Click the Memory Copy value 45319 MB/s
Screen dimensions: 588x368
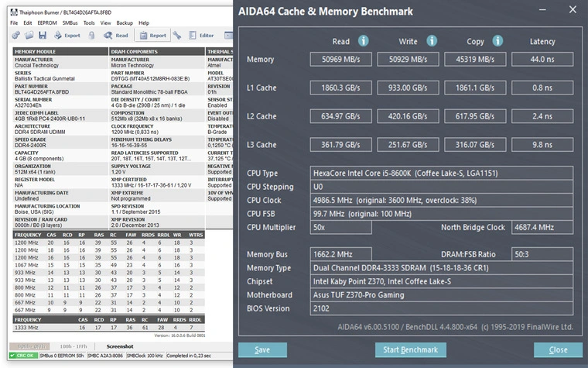pyautogui.click(x=475, y=60)
